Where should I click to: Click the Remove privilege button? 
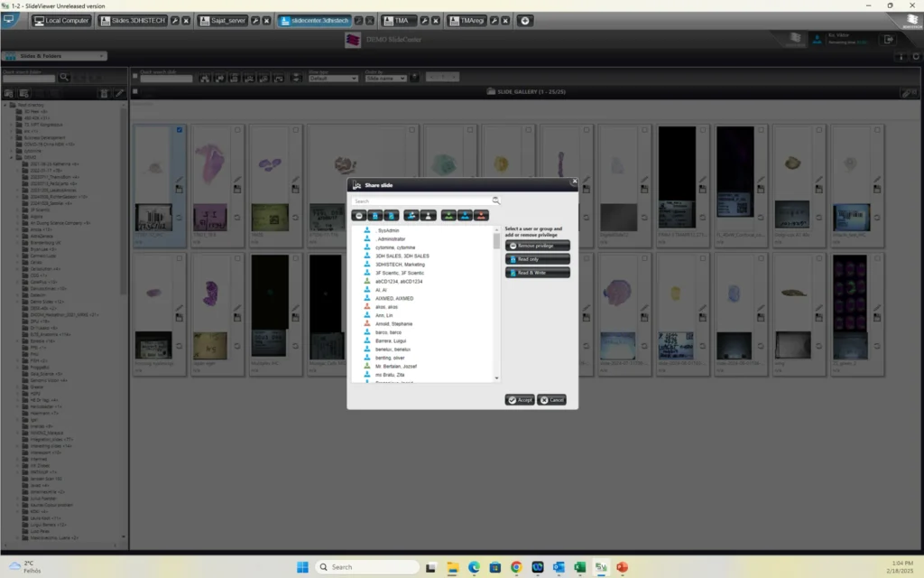point(538,246)
